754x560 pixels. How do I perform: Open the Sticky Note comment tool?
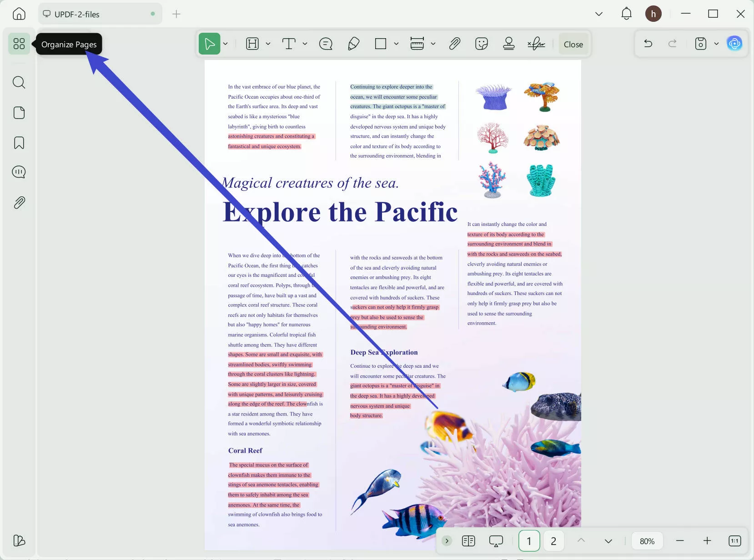click(325, 44)
